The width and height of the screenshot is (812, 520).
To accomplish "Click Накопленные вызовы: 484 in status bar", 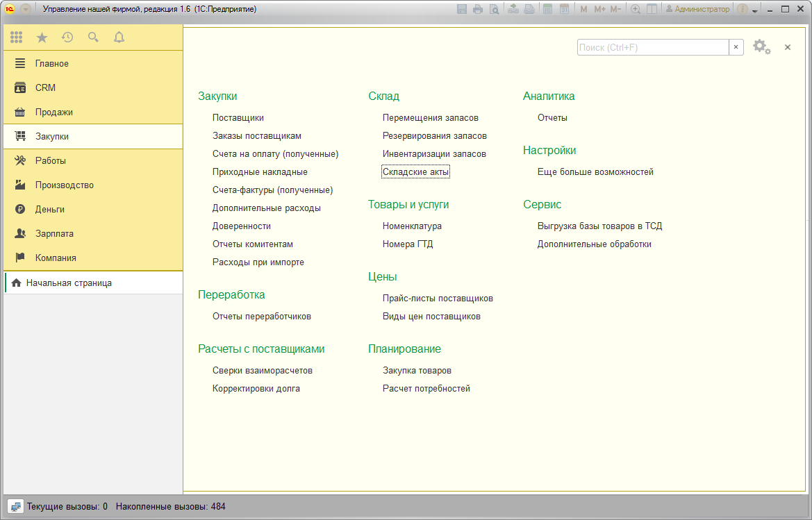I will (170, 507).
